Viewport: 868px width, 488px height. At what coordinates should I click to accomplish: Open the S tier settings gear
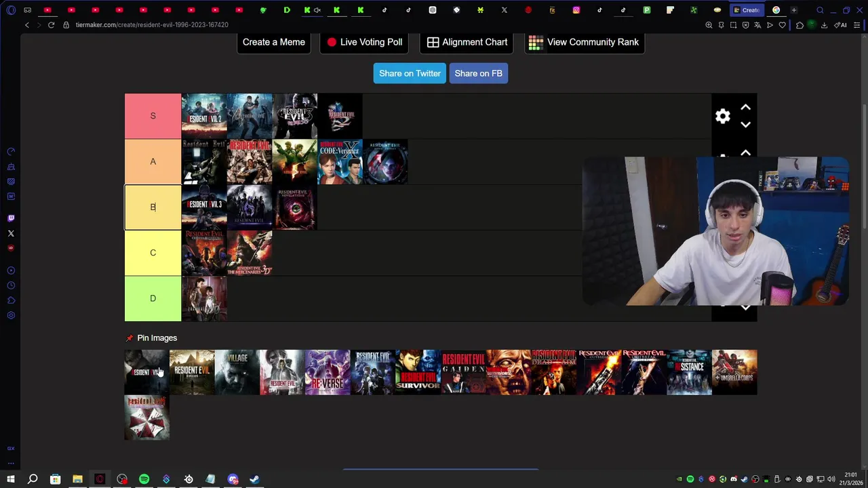coord(723,116)
